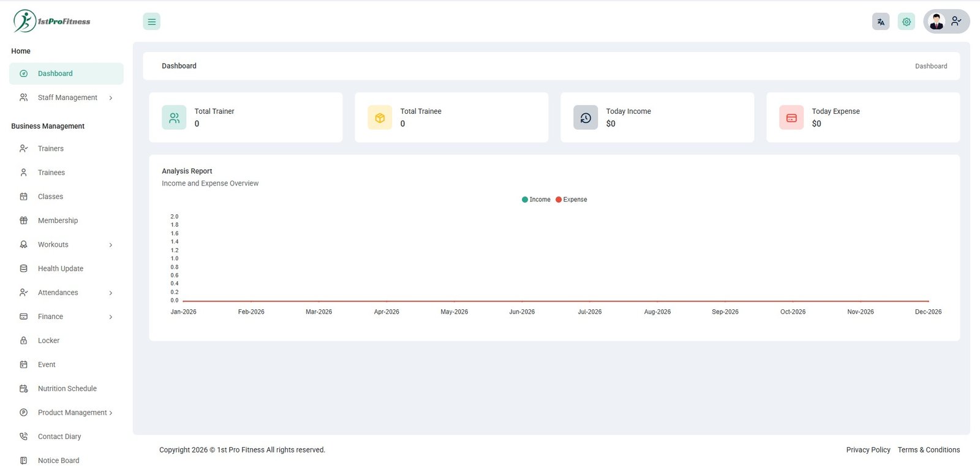The width and height of the screenshot is (980, 466).
Task: Go to Membership in the sidebar
Action: click(x=58, y=220)
